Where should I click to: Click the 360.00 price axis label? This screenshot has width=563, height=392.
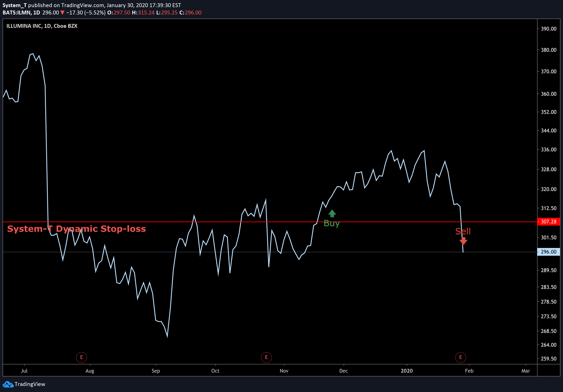(x=549, y=94)
